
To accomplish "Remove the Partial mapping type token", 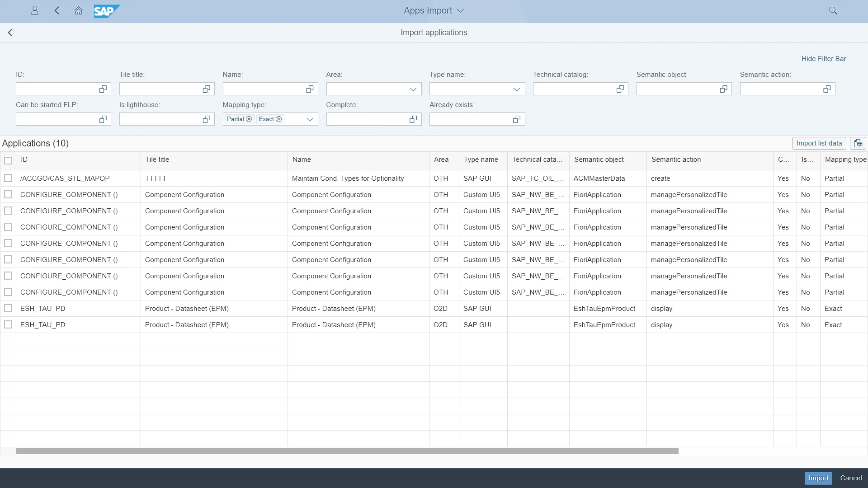I will pyautogui.click(x=249, y=119).
